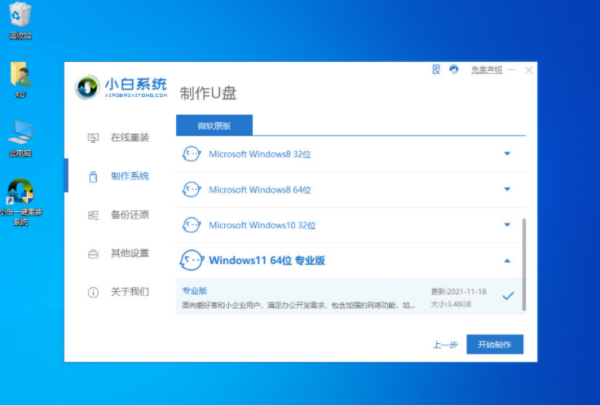Expand Microsoft Windows10 32位 dropdown arrow

pos(507,225)
